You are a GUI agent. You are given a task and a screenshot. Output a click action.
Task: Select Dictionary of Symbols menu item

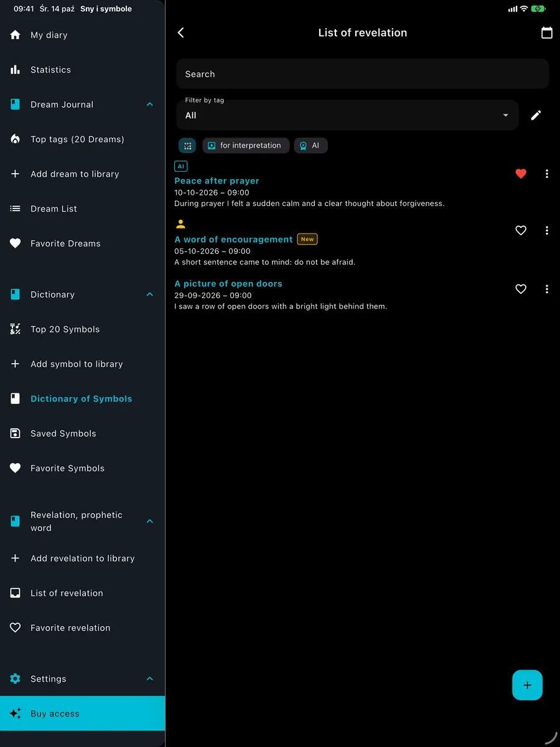pos(81,399)
